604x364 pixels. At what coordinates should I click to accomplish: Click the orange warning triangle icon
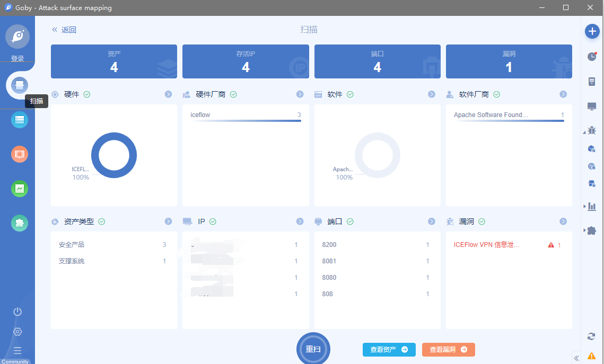(x=592, y=356)
